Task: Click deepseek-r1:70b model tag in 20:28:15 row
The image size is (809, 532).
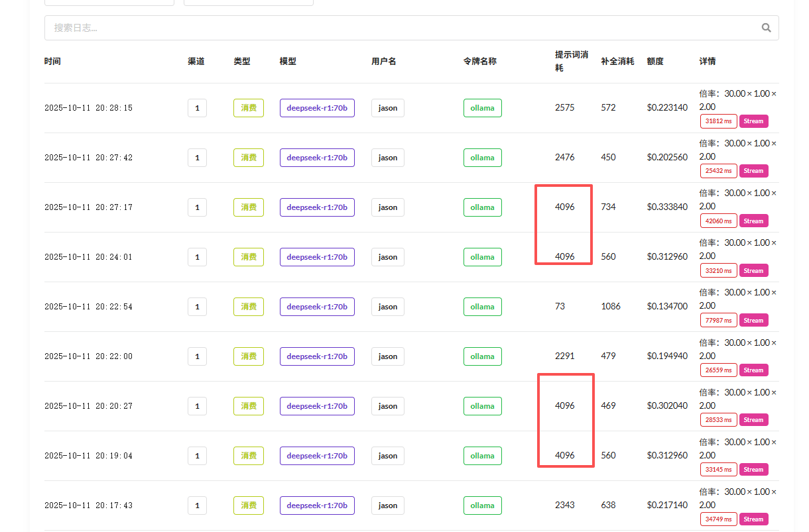Action: click(317, 108)
